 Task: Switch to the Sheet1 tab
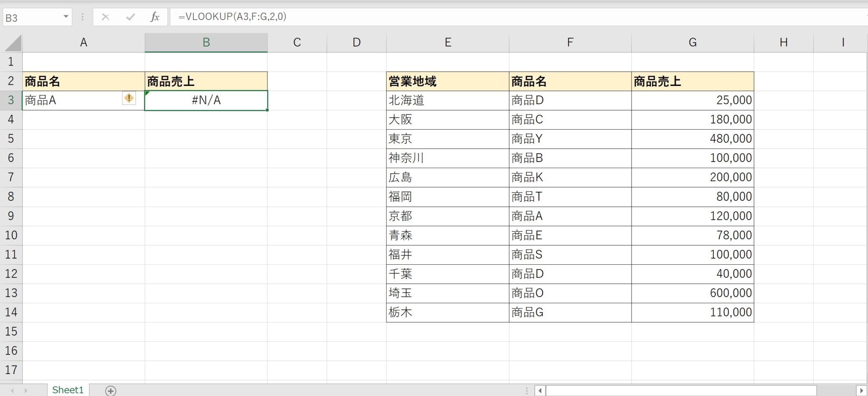click(68, 390)
